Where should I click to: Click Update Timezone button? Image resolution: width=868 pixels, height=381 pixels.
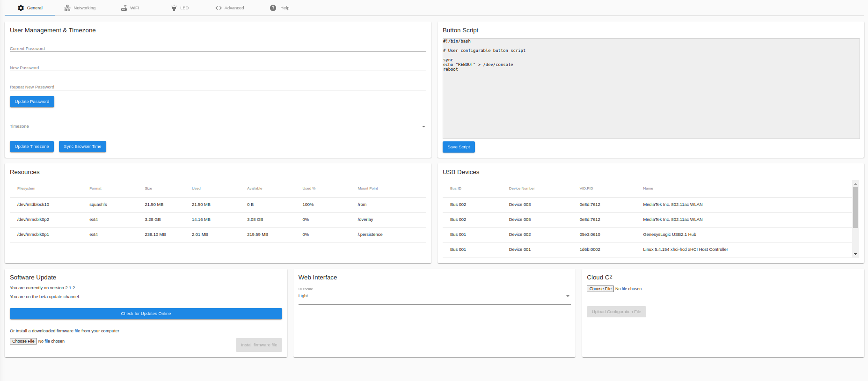tap(32, 147)
